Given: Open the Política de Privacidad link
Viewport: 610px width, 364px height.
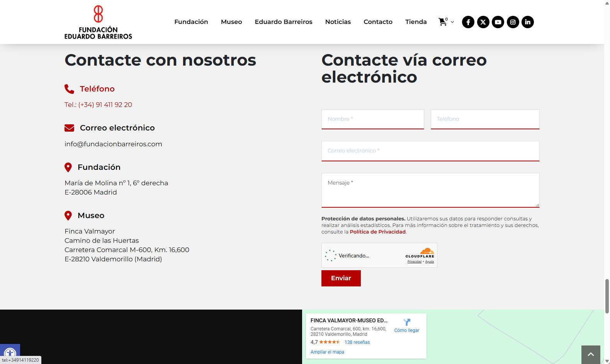Looking at the screenshot, I should tap(377, 232).
